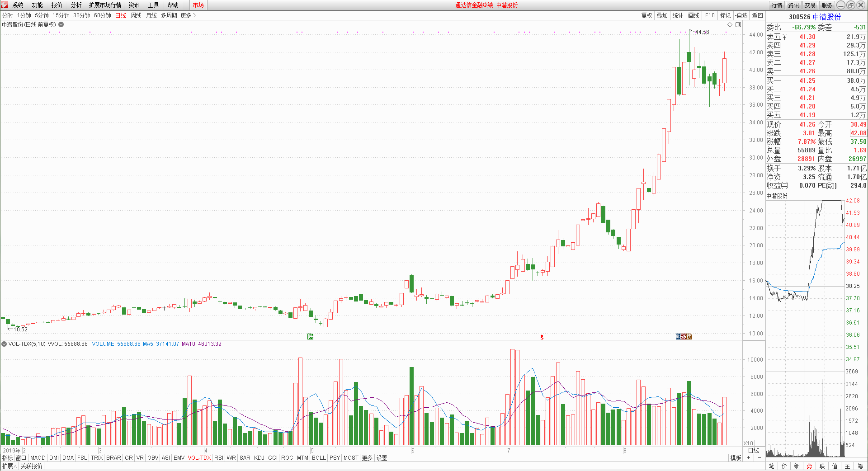Zoom out the chart with the − button
The width and height of the screenshot is (868, 471).
[759, 458]
